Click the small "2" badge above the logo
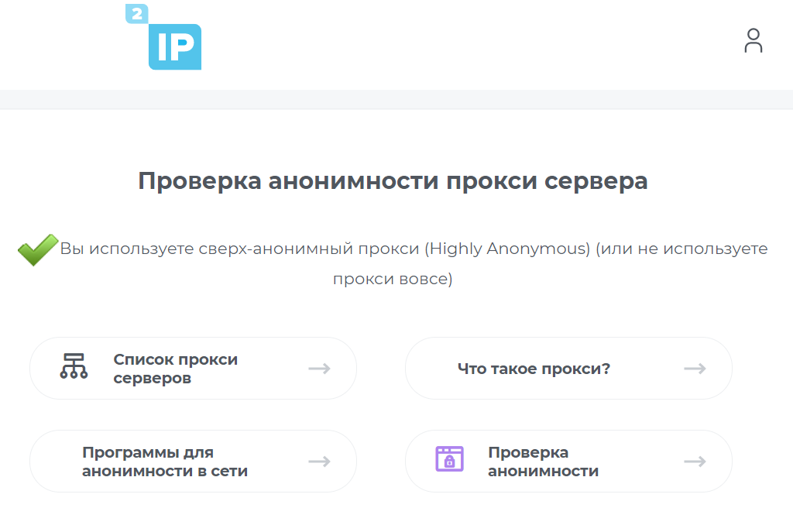 [x=136, y=13]
